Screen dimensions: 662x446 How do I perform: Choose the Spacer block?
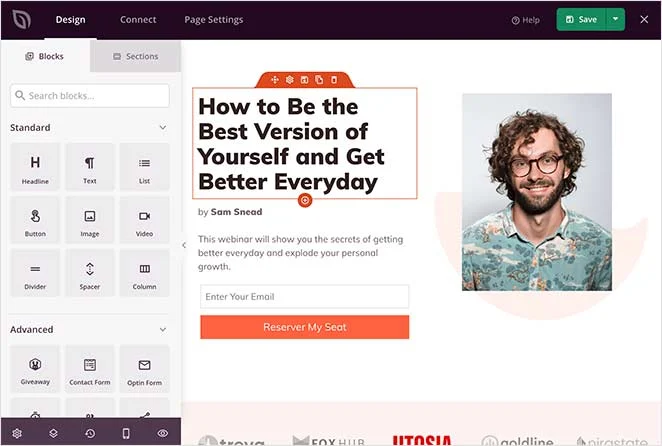click(x=89, y=273)
